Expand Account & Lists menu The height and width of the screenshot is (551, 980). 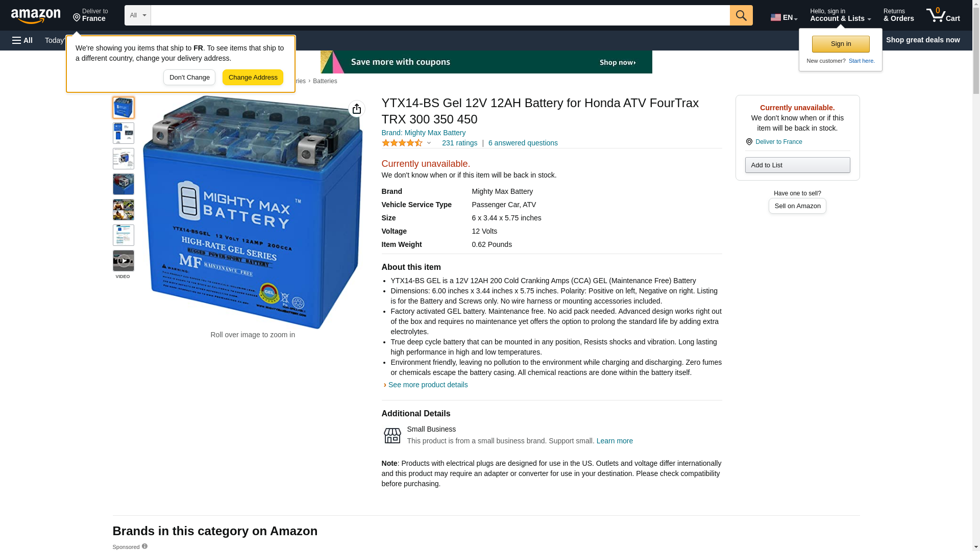pyautogui.click(x=840, y=15)
